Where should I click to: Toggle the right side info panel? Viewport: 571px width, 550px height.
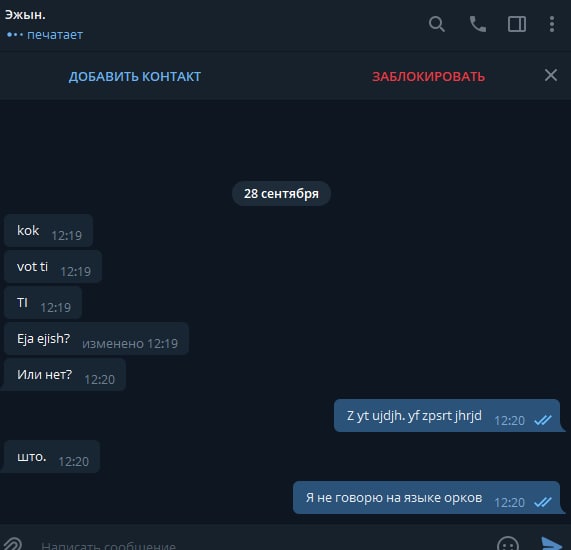[517, 24]
